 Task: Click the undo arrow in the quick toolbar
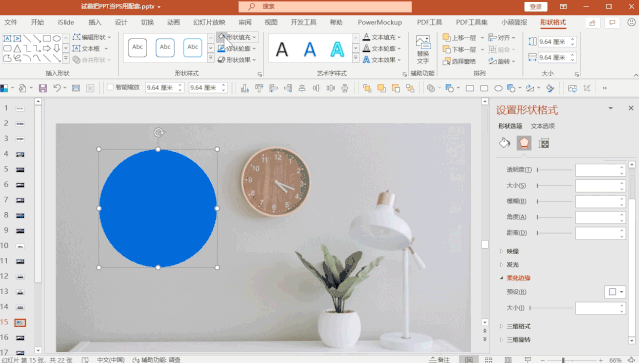(57, 88)
